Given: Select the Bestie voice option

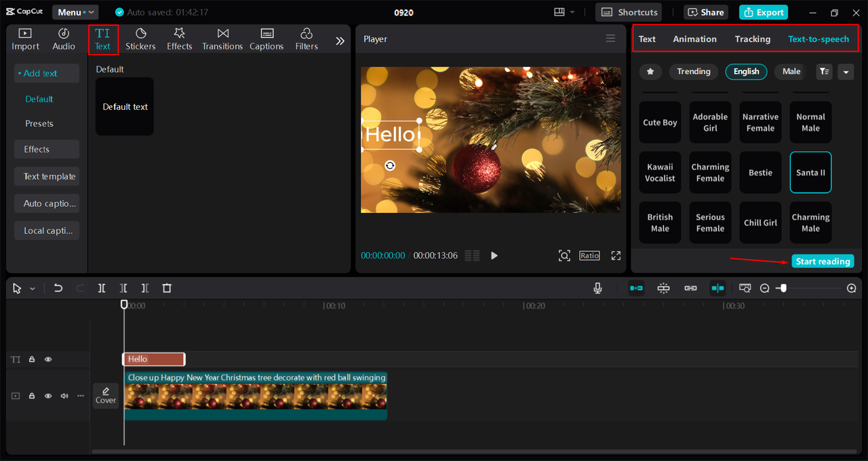Looking at the screenshot, I should tap(760, 173).
